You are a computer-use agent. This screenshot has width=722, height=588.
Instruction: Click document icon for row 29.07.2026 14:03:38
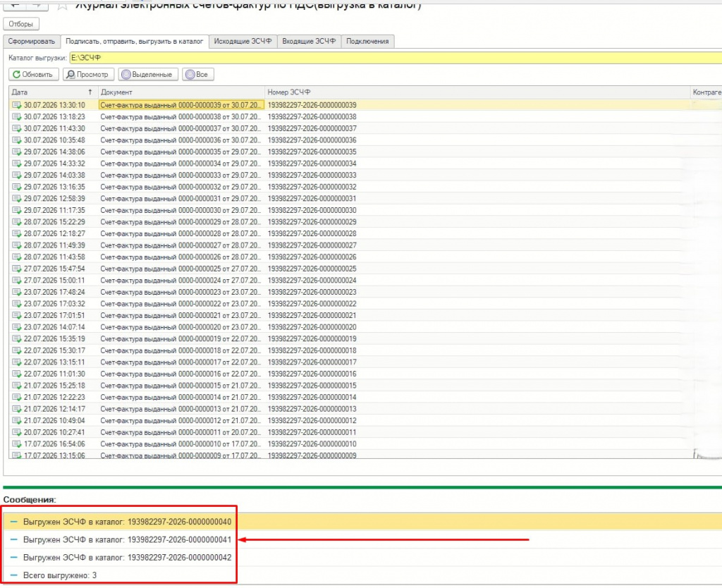click(17, 176)
